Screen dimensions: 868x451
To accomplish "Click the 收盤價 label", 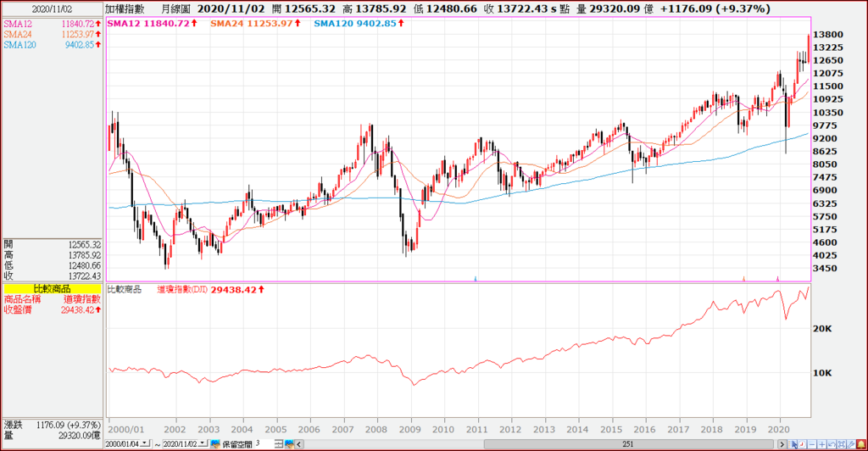I will click(18, 310).
